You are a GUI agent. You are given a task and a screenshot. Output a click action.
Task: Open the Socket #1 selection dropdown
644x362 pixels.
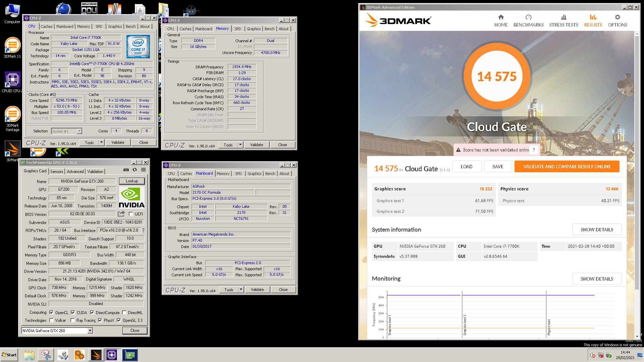tap(66, 131)
